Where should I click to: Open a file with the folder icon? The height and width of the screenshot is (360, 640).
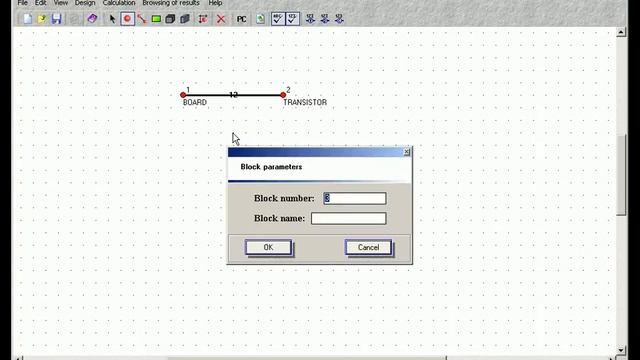point(42,19)
